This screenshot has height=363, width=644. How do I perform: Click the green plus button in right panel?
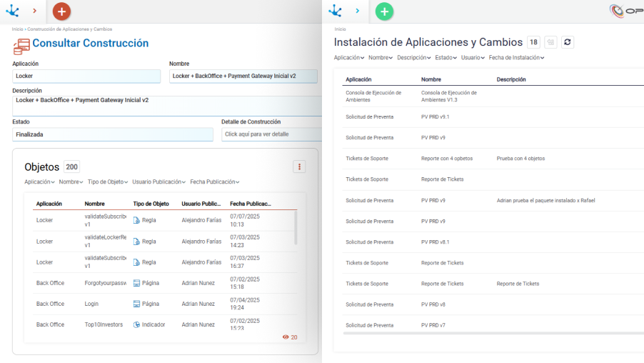point(384,11)
